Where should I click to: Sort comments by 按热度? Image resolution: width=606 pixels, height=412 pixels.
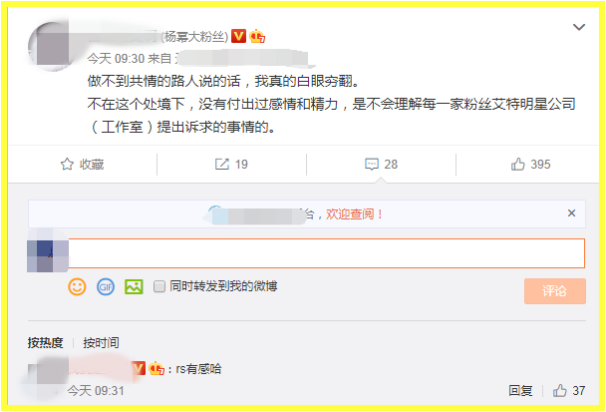(45, 342)
